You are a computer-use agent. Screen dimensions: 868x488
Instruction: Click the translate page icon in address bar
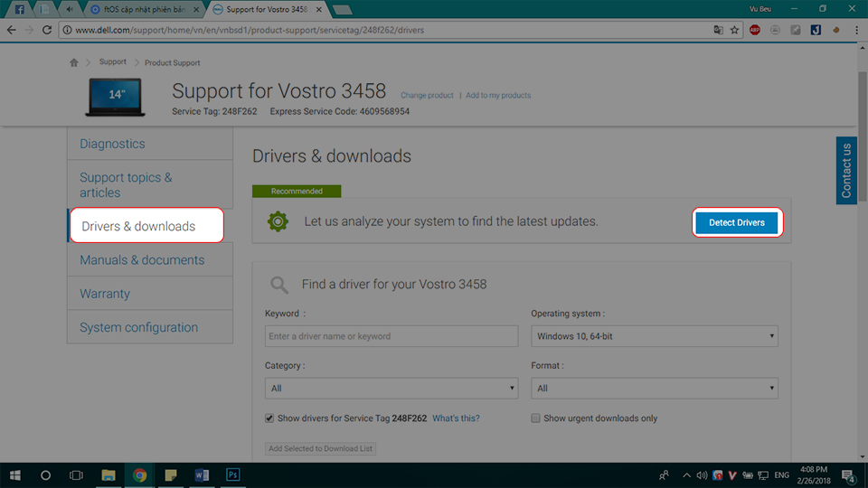coord(718,30)
